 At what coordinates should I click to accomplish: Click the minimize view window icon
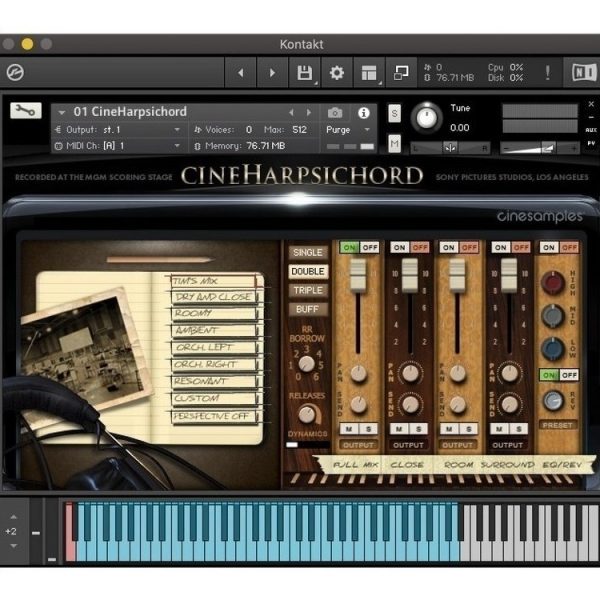[401, 73]
